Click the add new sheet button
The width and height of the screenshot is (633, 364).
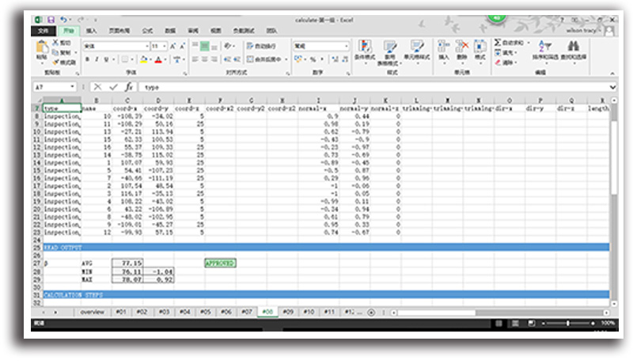tap(371, 312)
